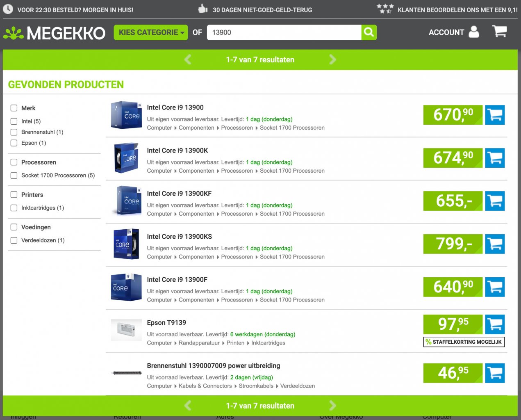Go to next results page, top arrow
This screenshot has width=521, height=420.
coord(332,60)
